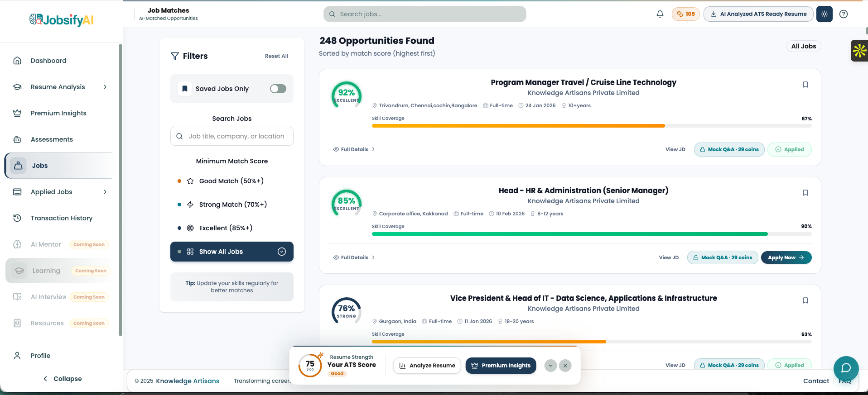
Task: Click the magnifier icon in top search bar
Action: coord(332,14)
